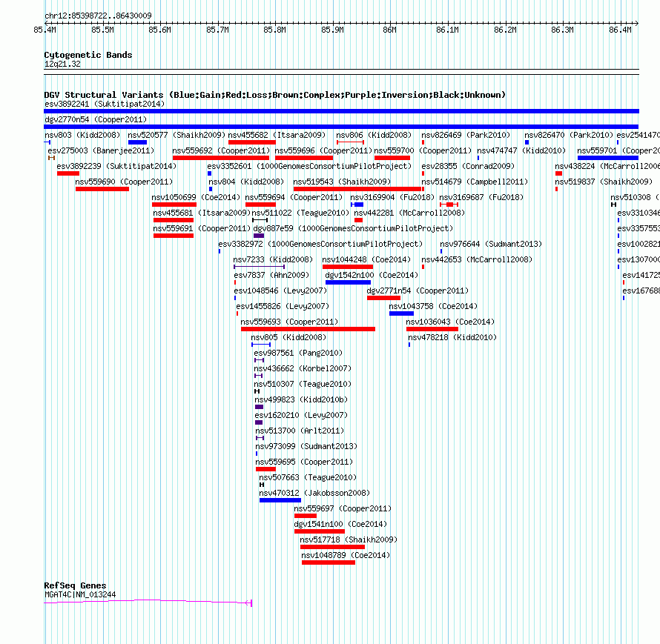Select nsv803 (Kidd2008) variant
Screen dimensions: 660x644
coord(82,135)
